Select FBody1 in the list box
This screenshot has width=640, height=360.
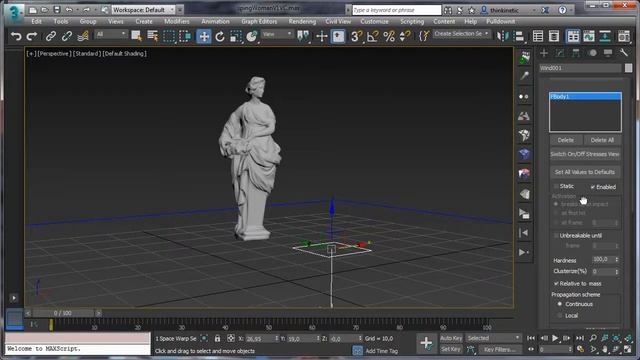585,96
